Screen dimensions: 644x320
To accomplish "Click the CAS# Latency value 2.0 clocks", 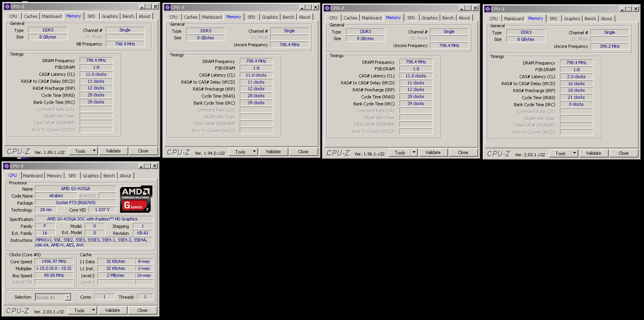I will [x=576, y=77].
